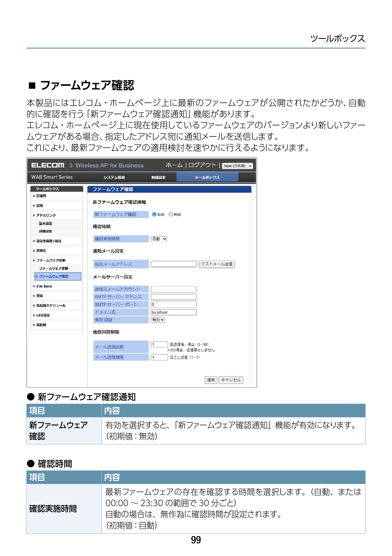Image resolution: width=392 pixels, height=556 pixels.
Task: Open the 有効 認証 dropdown
Action: tap(158, 320)
